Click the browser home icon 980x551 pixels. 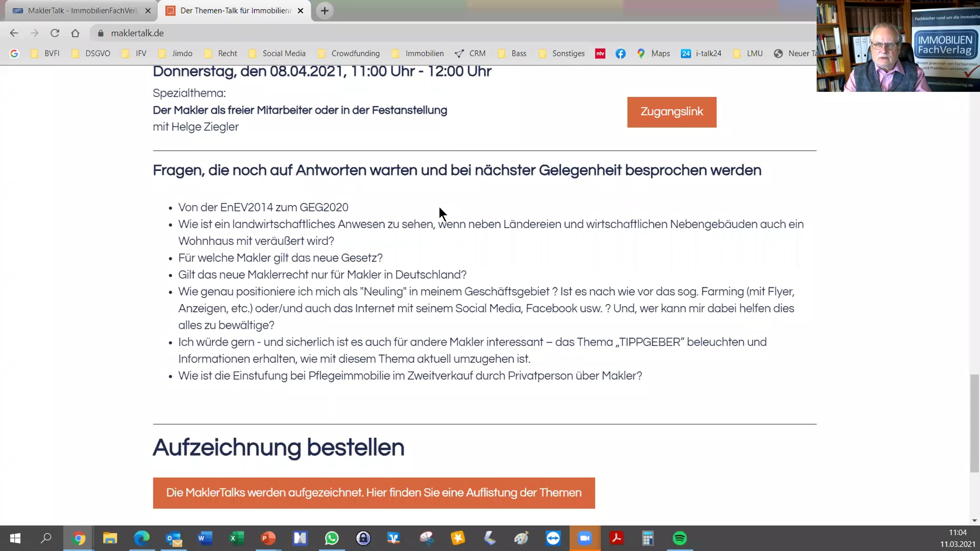click(75, 33)
